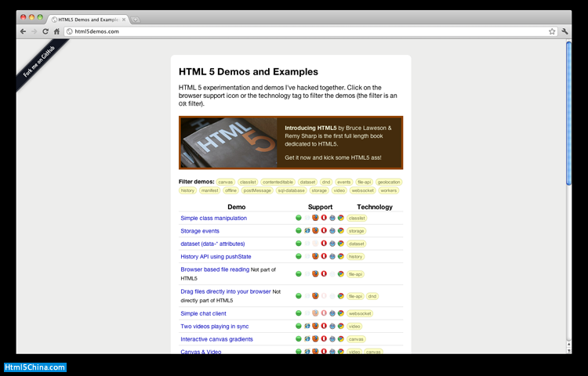Click the browser forward arrow
This screenshot has width=588, height=376.
click(x=34, y=31)
